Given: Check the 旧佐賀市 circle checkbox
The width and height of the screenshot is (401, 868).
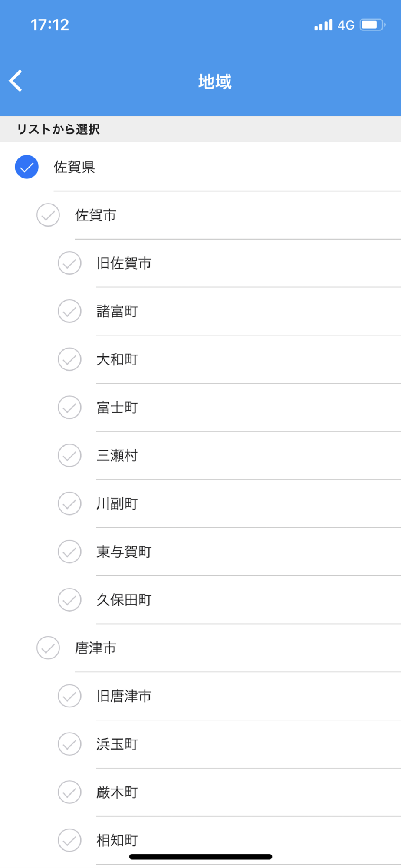Looking at the screenshot, I should [x=69, y=263].
